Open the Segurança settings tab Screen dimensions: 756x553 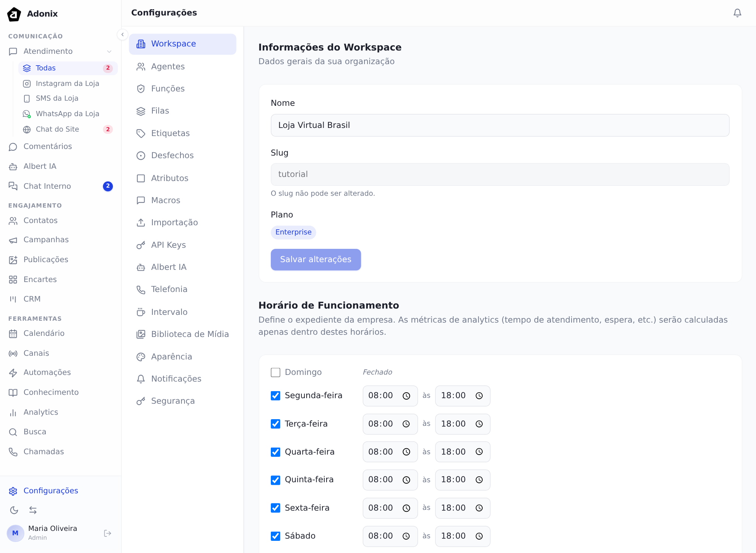(183, 401)
